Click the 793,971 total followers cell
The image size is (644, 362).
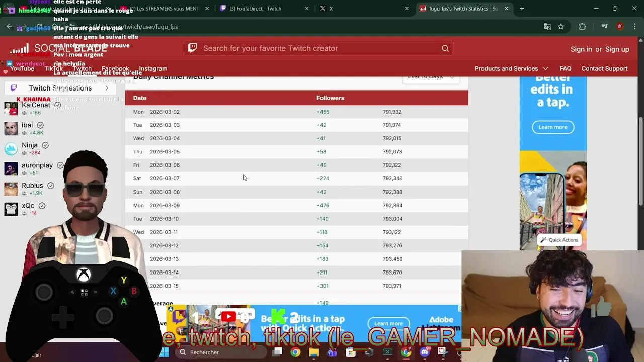click(x=392, y=286)
